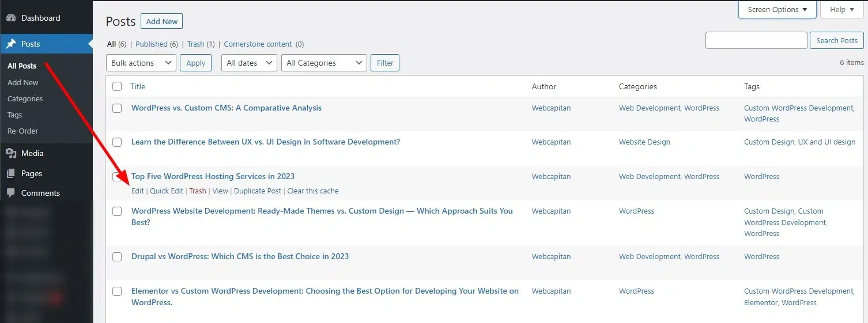
Task: Open the All dates dropdown
Action: click(x=249, y=63)
